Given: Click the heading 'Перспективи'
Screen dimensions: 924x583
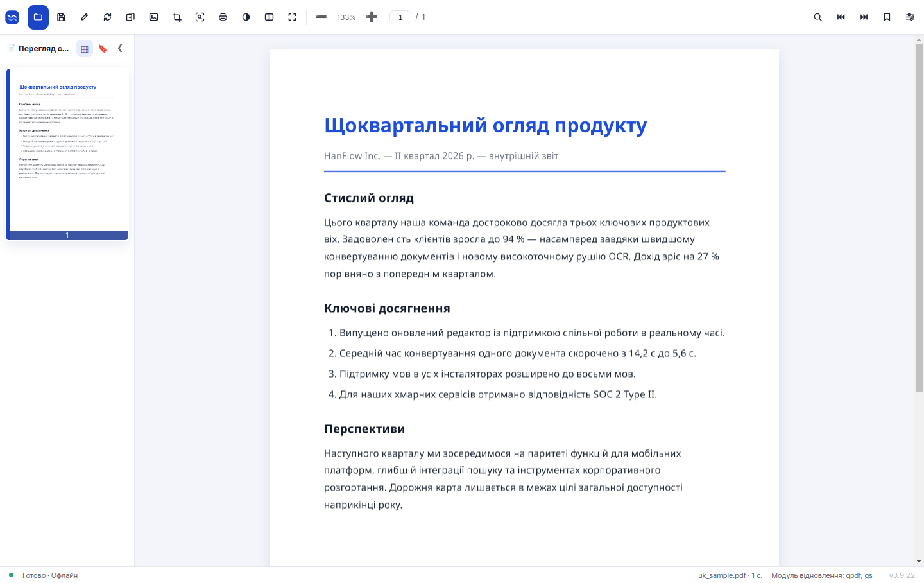Looking at the screenshot, I should point(364,429).
